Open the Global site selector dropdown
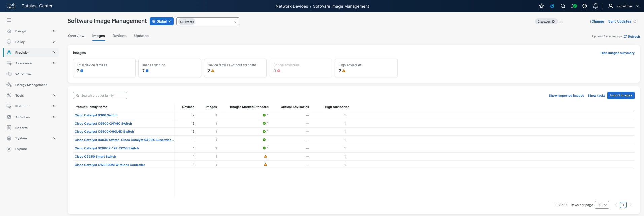 (x=162, y=21)
